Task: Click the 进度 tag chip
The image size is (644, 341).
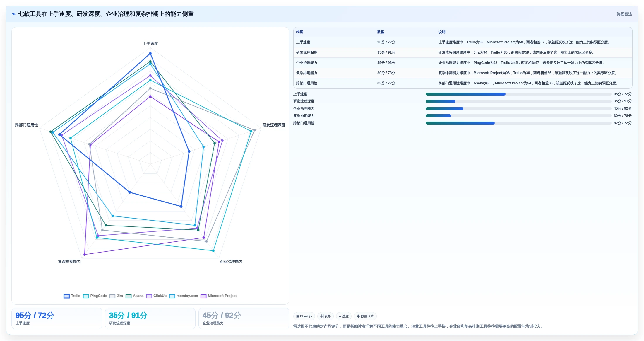Action: pyautogui.click(x=344, y=316)
